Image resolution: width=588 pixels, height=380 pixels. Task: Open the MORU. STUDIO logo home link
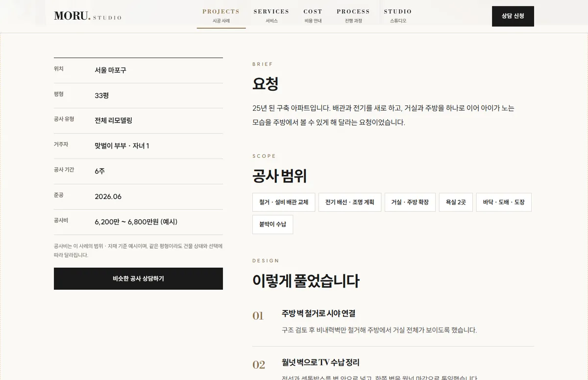(x=88, y=16)
